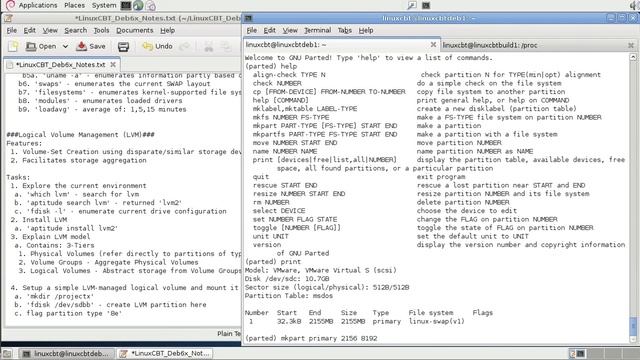Click the Save icon in gedit toolbar

[x=81, y=46]
